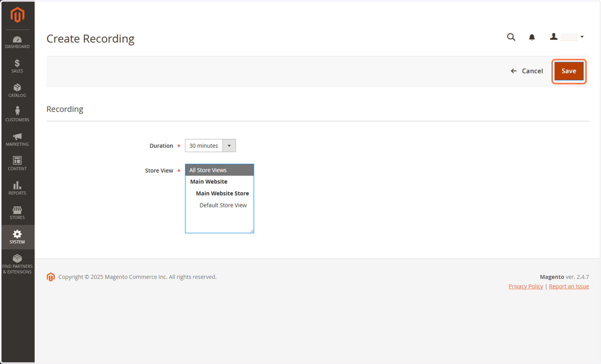
Task: Click the Magento logo in the sidebar
Action: (x=18, y=15)
